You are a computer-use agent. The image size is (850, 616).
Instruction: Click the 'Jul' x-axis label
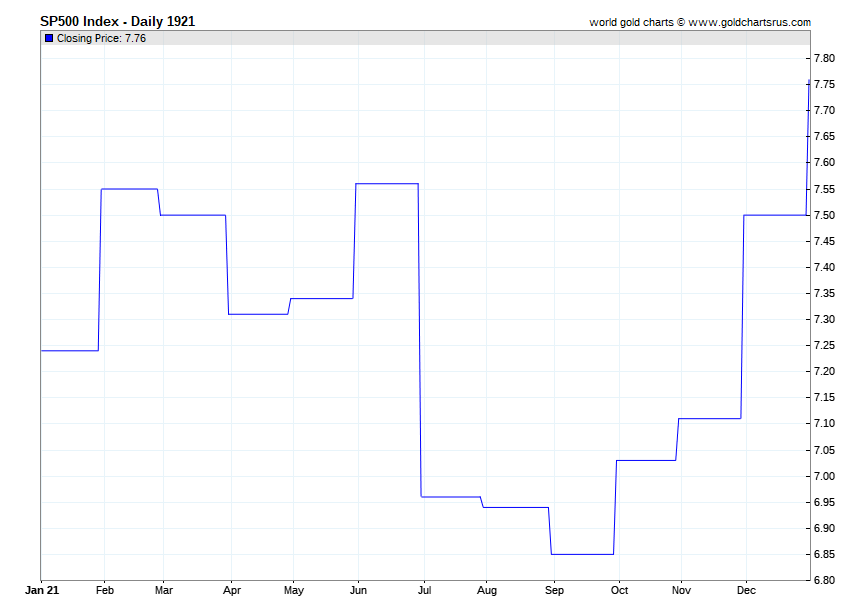424,590
